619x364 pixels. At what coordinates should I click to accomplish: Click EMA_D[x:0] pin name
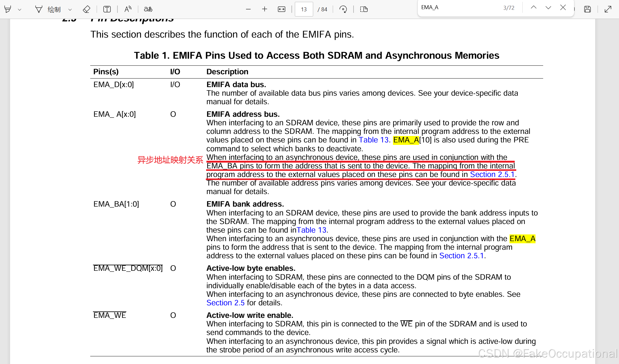113,85
